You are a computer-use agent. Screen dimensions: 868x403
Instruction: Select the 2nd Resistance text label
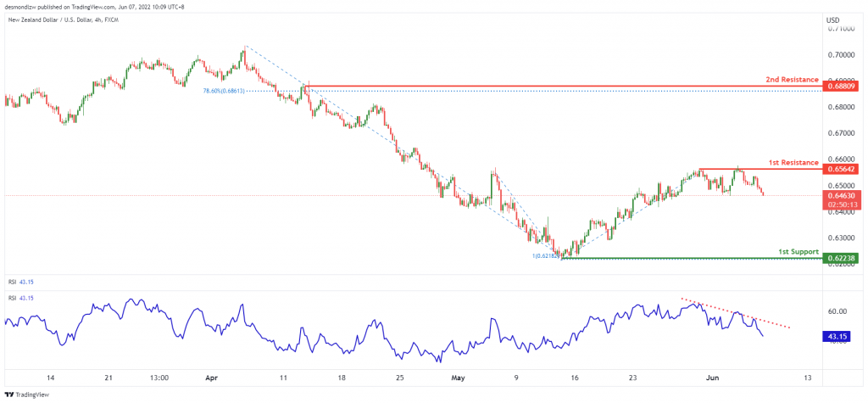(x=792, y=80)
